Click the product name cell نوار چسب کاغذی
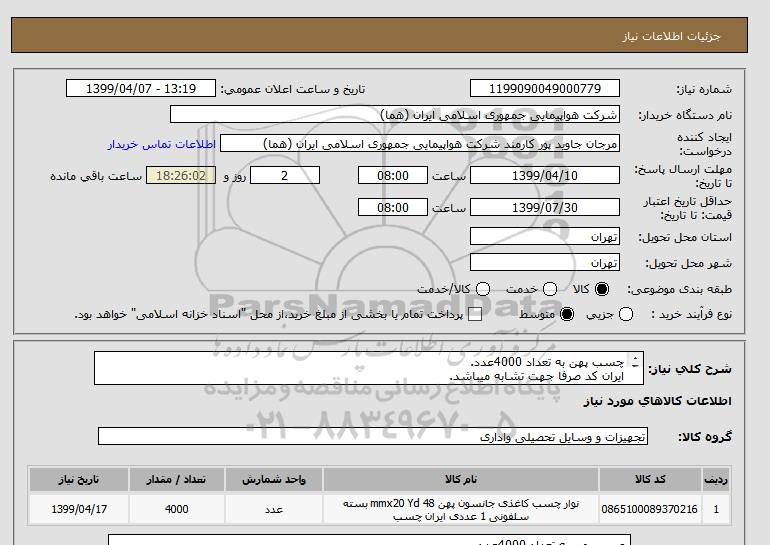Screen dimensions: 770x545 [461, 509]
